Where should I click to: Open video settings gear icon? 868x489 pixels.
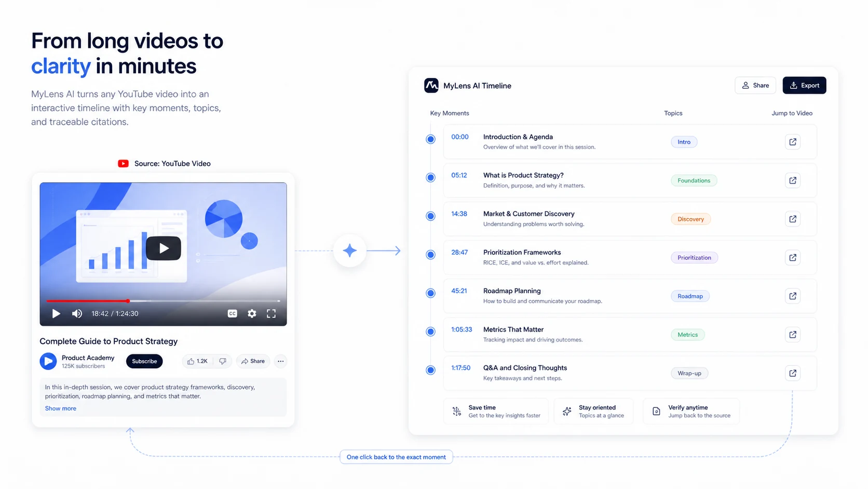coord(252,313)
